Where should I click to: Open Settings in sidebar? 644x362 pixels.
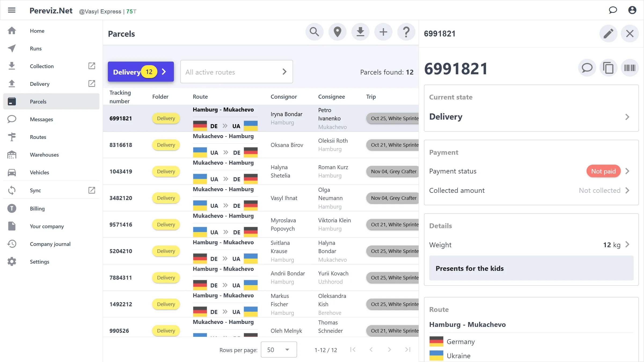(x=51, y=262)
